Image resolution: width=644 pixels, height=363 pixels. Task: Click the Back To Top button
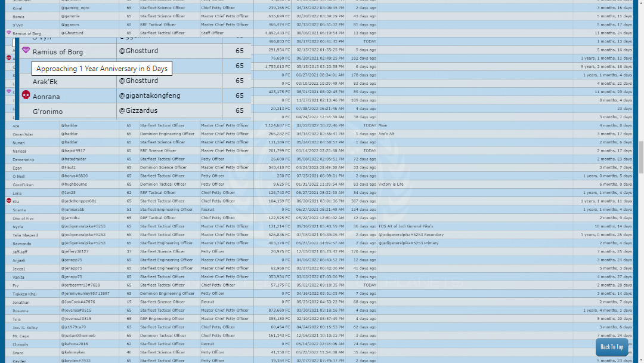[x=611, y=347]
